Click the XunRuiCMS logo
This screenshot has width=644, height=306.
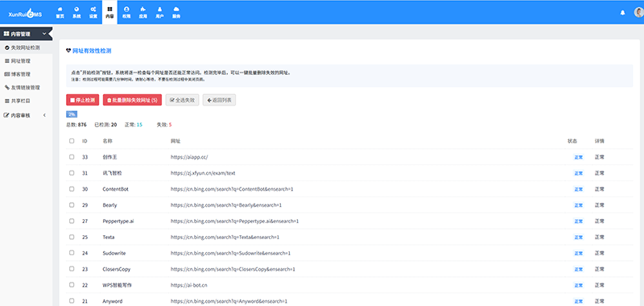[x=25, y=14]
